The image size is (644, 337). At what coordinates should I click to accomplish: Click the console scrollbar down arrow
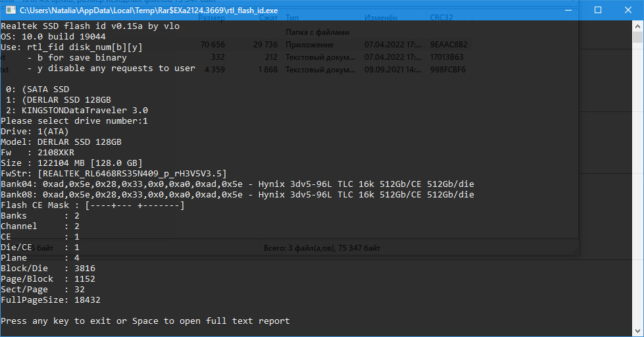click(637, 331)
